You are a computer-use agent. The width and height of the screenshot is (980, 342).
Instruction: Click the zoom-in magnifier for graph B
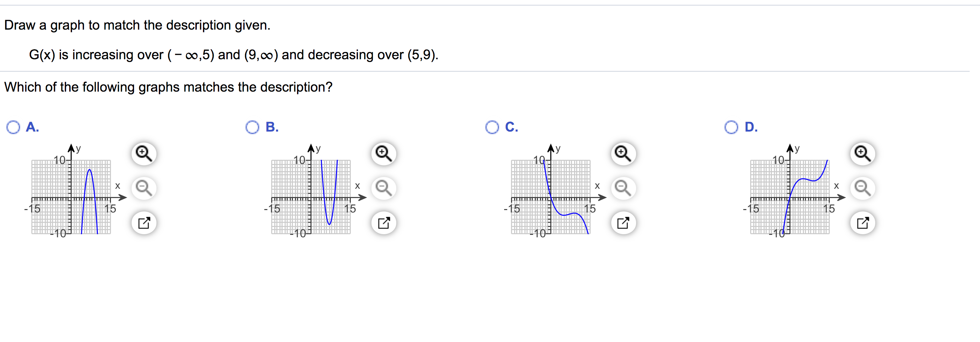tap(383, 153)
